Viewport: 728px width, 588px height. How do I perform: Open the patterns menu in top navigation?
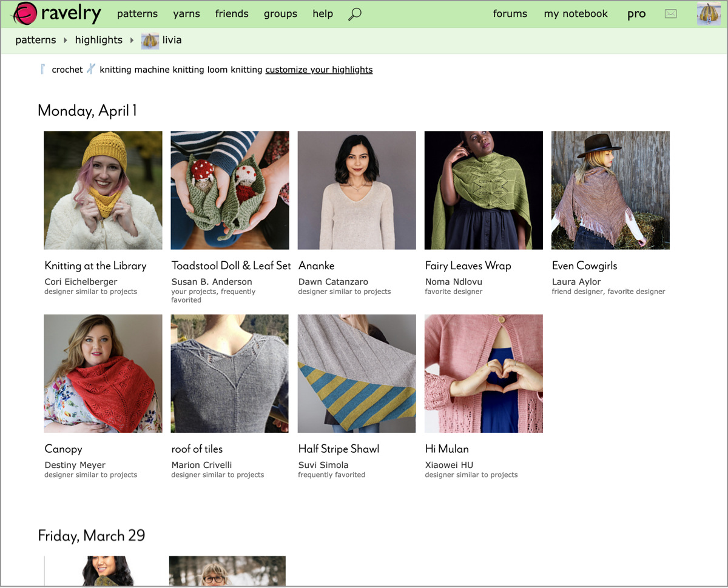137,13
